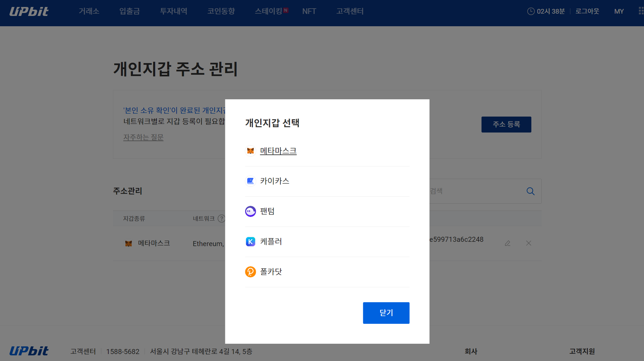Select the Polkadot wallet icon

coord(250,272)
